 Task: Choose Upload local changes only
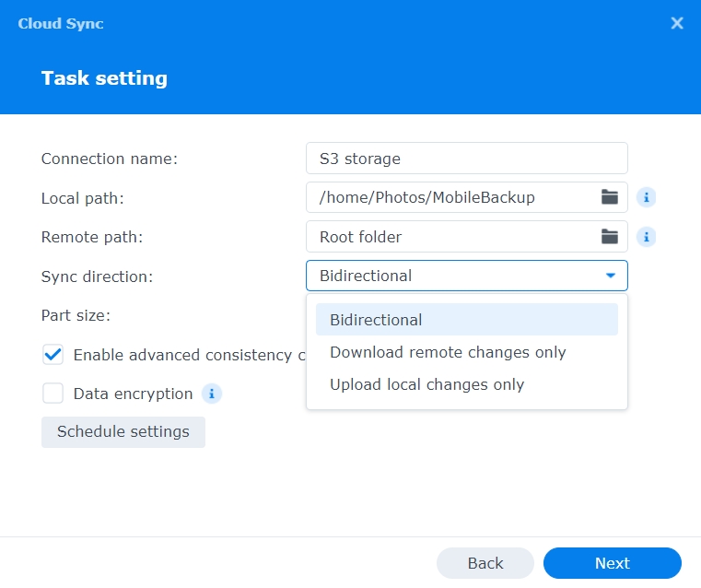click(x=426, y=384)
